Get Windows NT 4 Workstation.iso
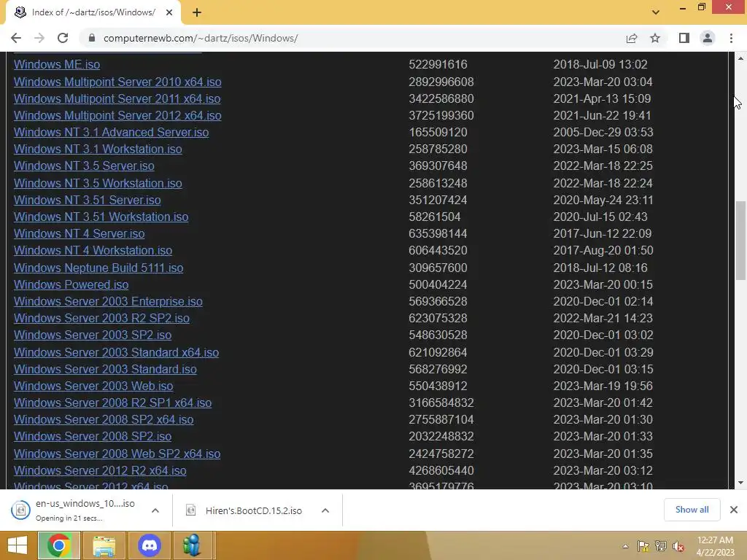Image resolution: width=747 pixels, height=560 pixels. tap(93, 251)
